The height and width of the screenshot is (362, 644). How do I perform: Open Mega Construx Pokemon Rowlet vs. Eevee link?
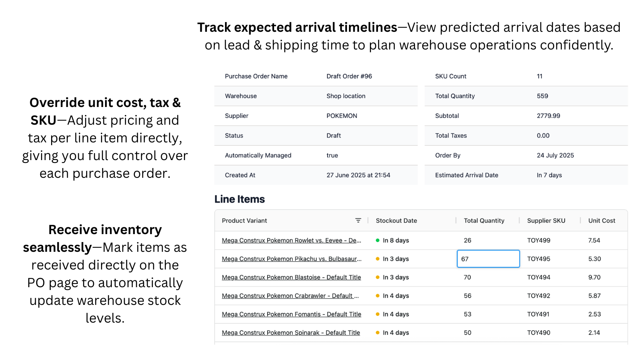click(291, 241)
